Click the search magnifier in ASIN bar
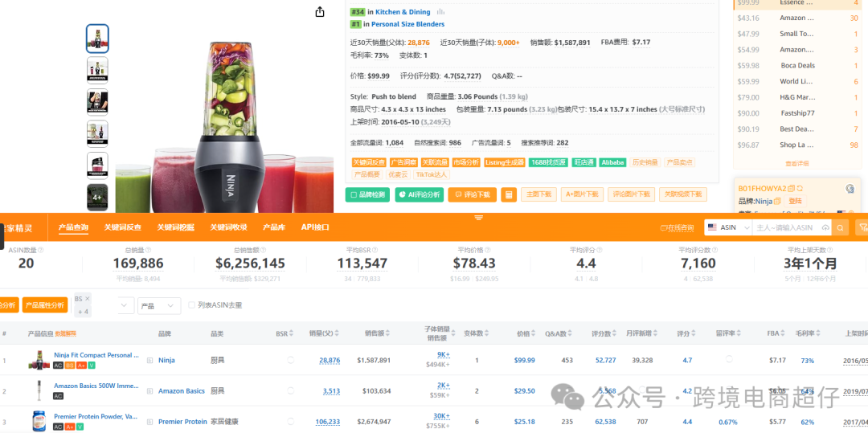 pyautogui.click(x=841, y=228)
